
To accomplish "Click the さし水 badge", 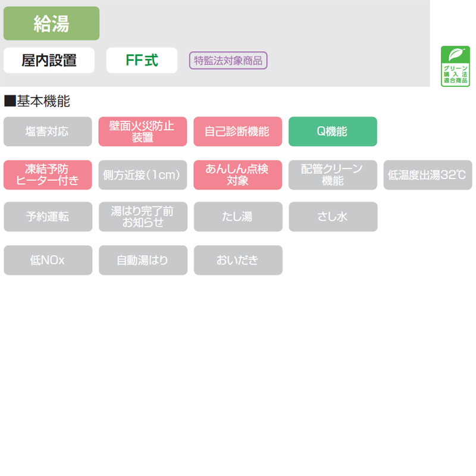I will [x=333, y=217].
